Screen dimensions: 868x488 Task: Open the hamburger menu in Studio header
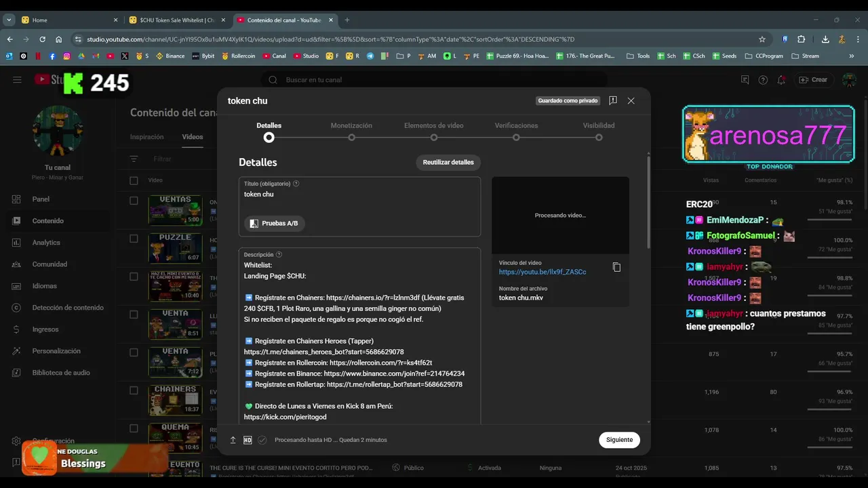[17, 80]
